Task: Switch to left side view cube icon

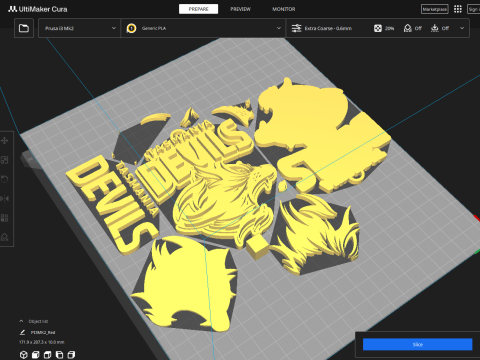Action: coord(59,355)
